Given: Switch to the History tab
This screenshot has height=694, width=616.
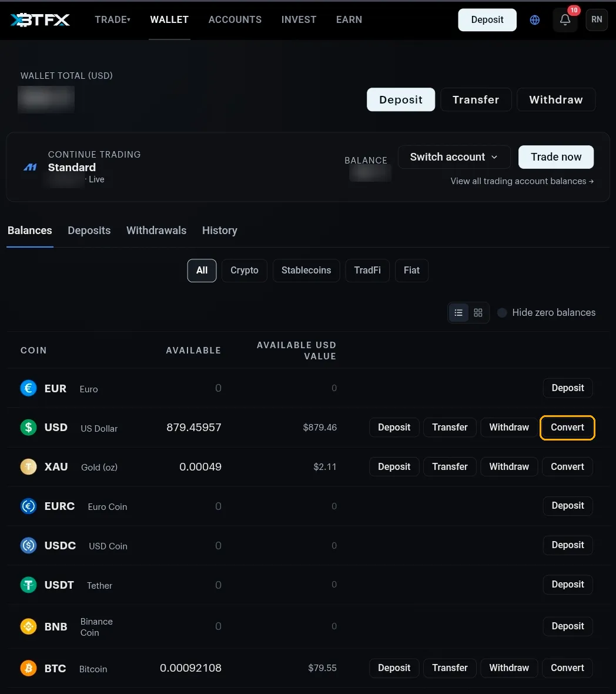Looking at the screenshot, I should point(220,231).
